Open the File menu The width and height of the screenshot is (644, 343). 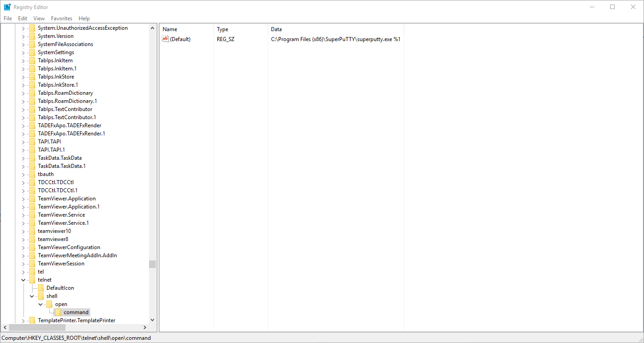click(8, 19)
